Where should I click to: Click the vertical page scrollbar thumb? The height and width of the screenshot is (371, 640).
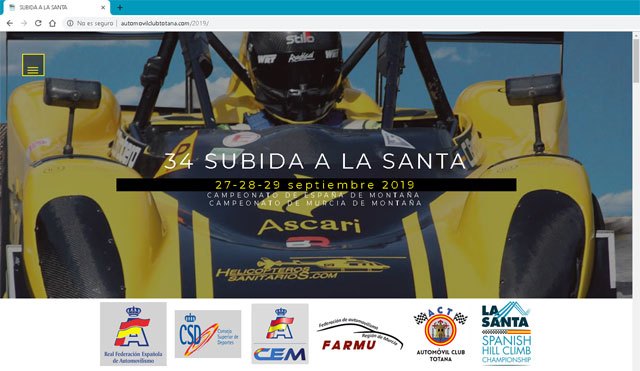point(636,60)
